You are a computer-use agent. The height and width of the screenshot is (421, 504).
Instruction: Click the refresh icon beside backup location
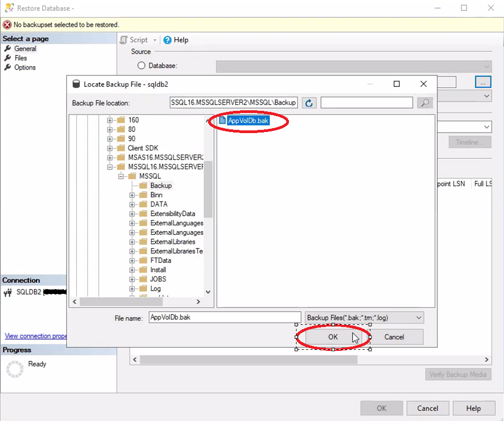309,103
